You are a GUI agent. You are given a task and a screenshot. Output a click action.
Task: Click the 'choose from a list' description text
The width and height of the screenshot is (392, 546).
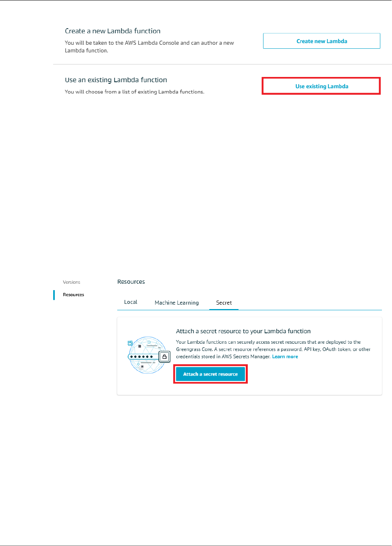[135, 92]
